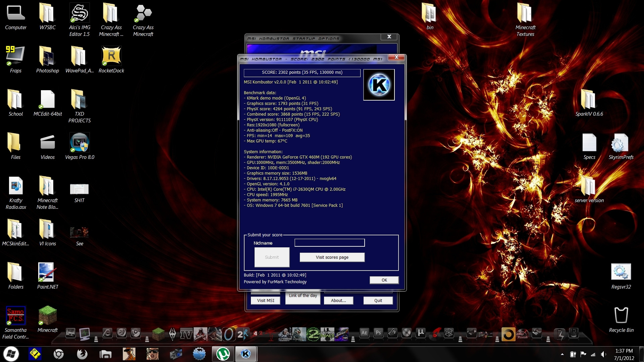Select the bin folder on the desktop

(x=430, y=16)
